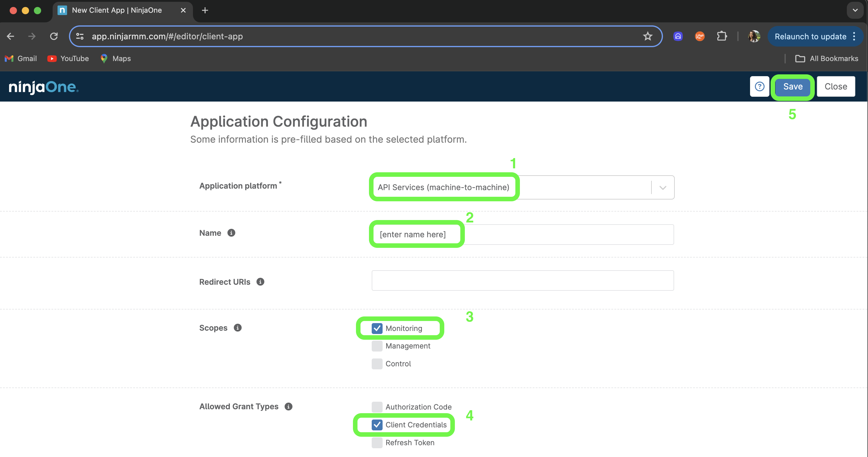The height and width of the screenshot is (457, 868).
Task: Click the Name field info icon
Action: 231,233
